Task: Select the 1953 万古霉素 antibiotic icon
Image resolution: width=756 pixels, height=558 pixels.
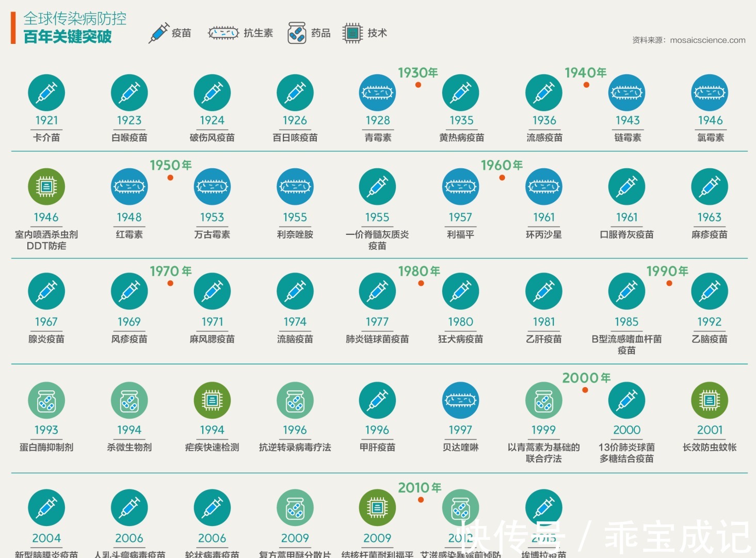Action: pos(212,188)
